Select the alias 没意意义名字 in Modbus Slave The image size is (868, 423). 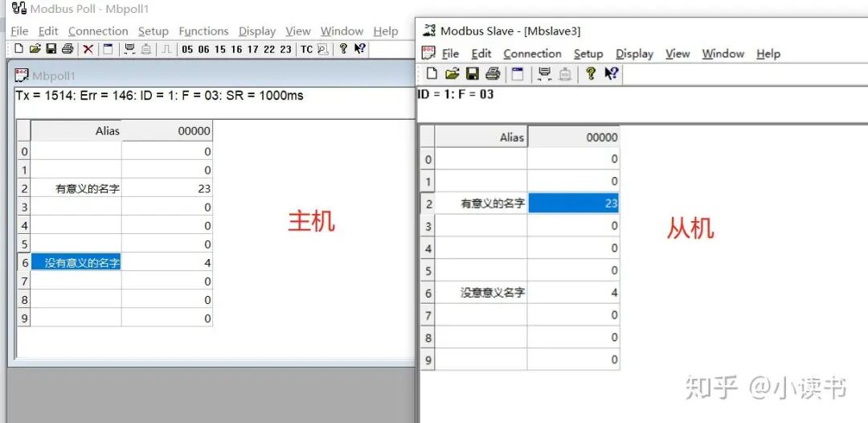481,293
